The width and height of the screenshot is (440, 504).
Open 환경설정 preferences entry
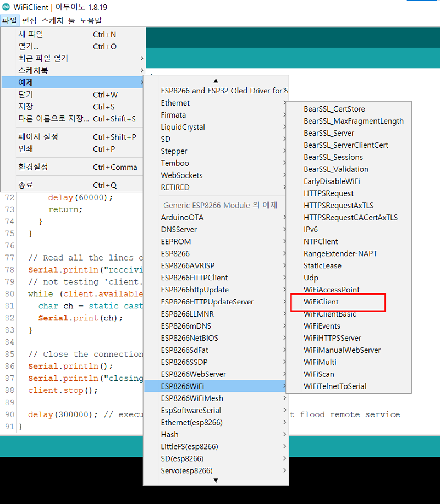point(73,167)
